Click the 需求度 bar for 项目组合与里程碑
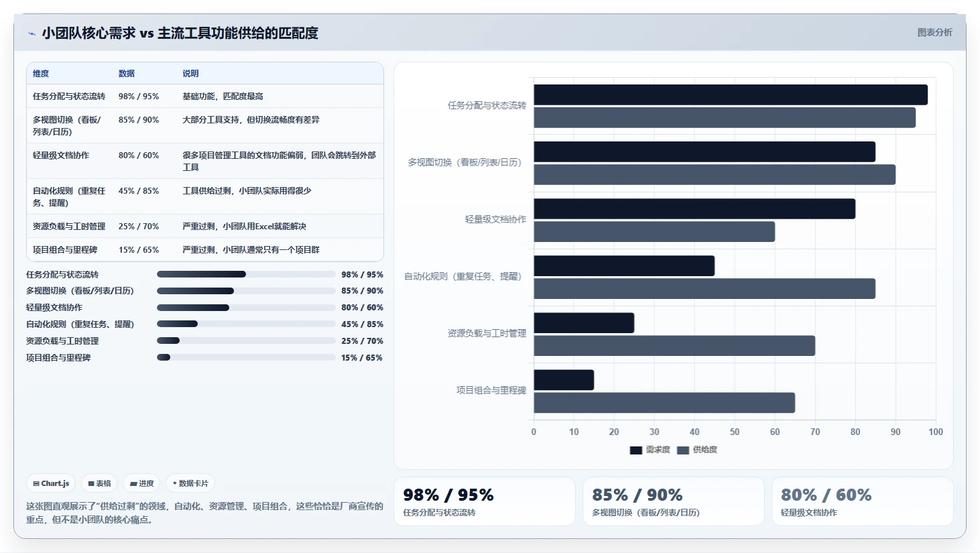The width and height of the screenshot is (980, 553). coord(564,379)
